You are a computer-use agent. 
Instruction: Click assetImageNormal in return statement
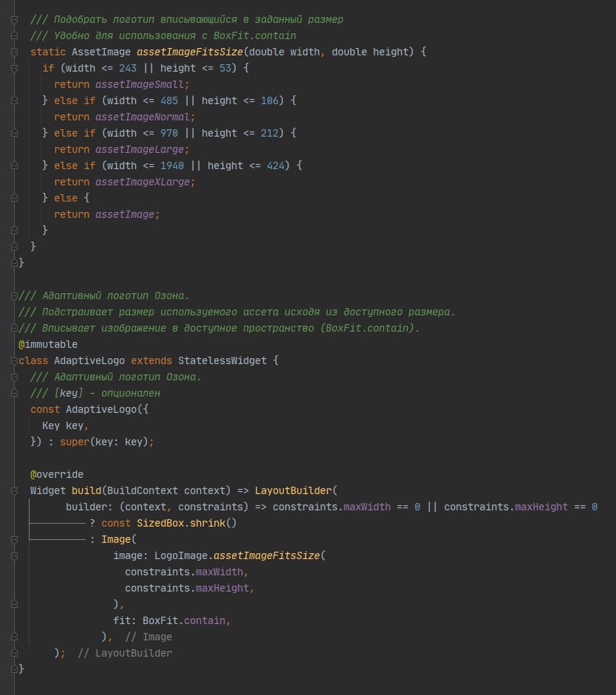click(143, 117)
